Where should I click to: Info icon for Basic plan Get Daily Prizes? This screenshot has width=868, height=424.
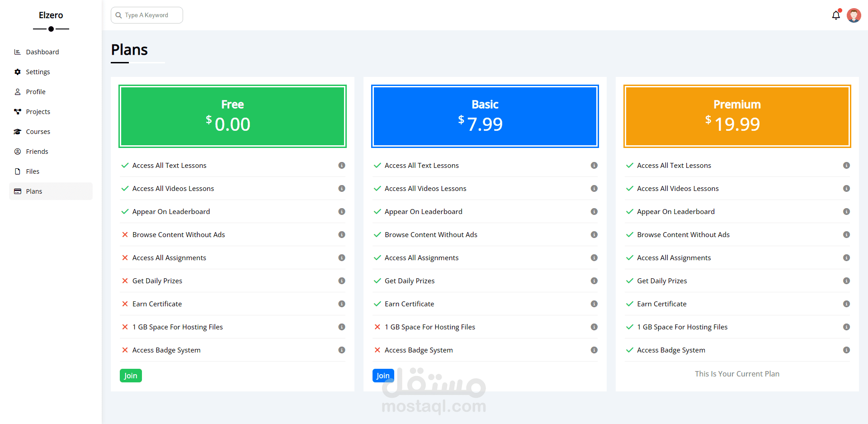(x=594, y=281)
